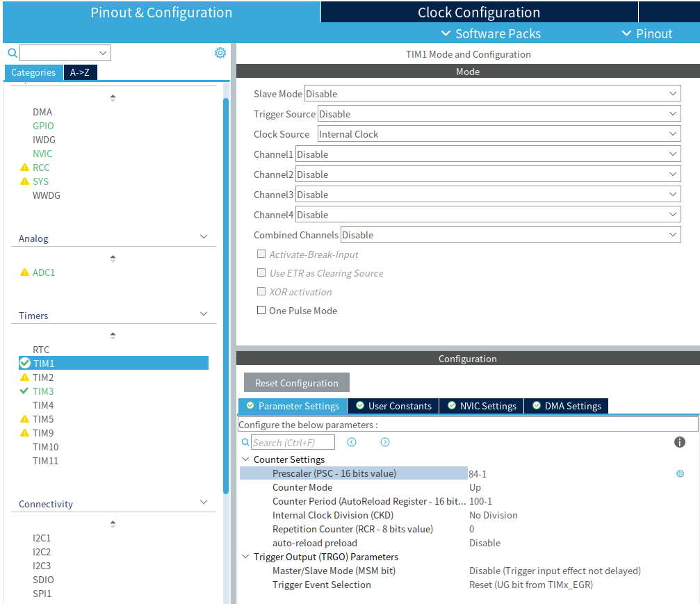Viewport: 700px width, 604px height.
Task: Open the Channel4 dropdown
Action: pyautogui.click(x=488, y=214)
